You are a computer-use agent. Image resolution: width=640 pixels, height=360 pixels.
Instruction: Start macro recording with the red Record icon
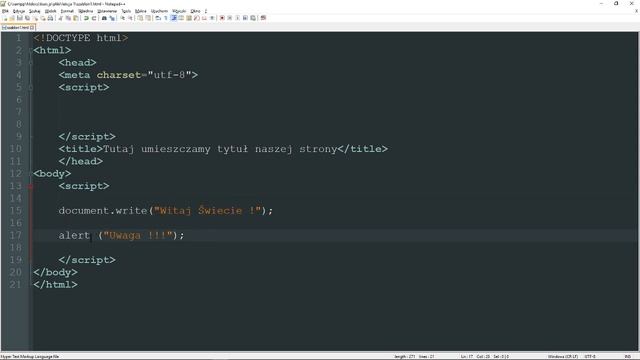point(222,18)
